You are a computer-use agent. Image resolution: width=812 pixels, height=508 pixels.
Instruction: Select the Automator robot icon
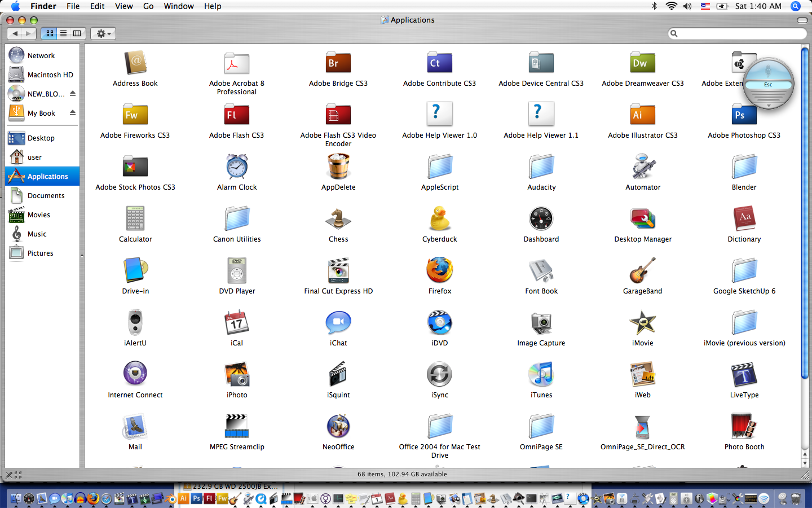643,167
